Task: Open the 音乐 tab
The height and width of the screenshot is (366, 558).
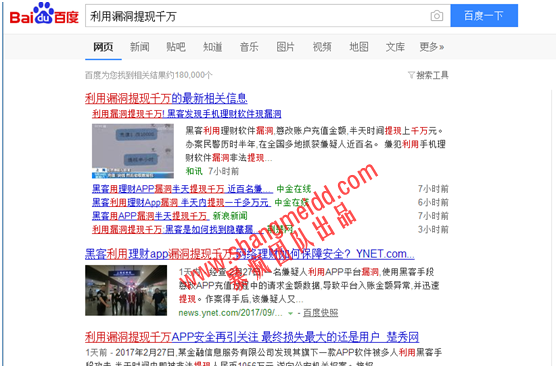Action: click(249, 47)
